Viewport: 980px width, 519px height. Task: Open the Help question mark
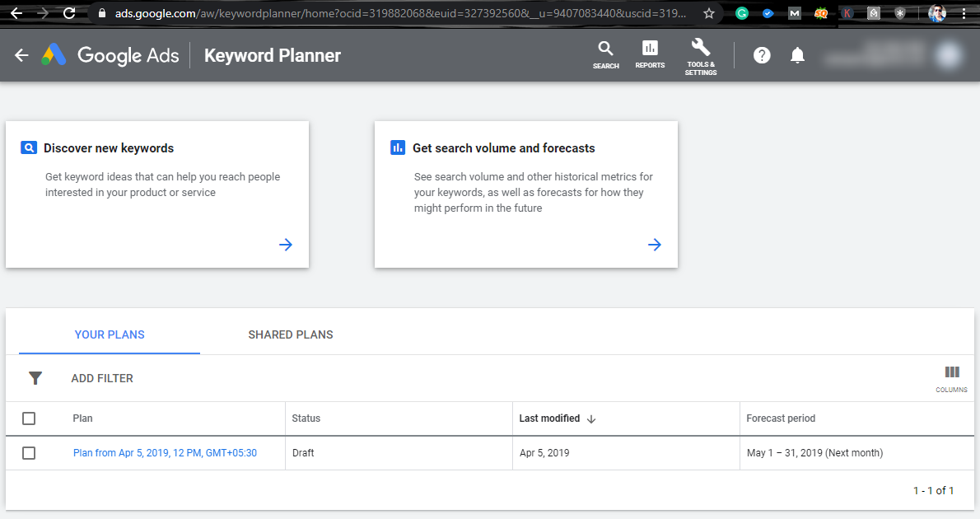(762, 56)
